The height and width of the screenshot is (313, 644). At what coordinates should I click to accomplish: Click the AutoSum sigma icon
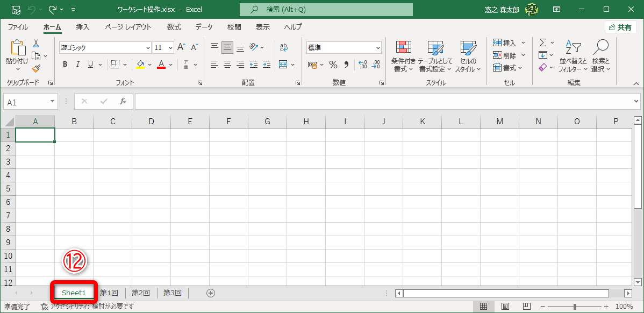(542, 42)
